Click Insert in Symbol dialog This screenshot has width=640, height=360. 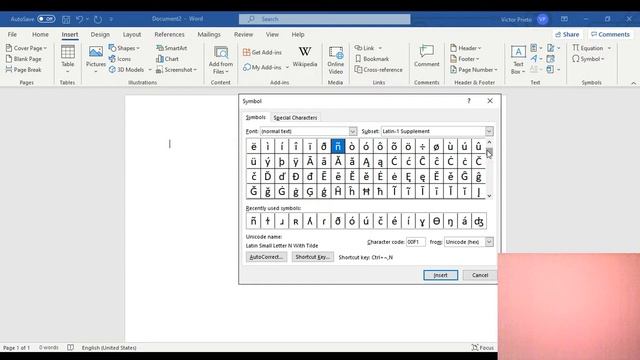point(440,275)
